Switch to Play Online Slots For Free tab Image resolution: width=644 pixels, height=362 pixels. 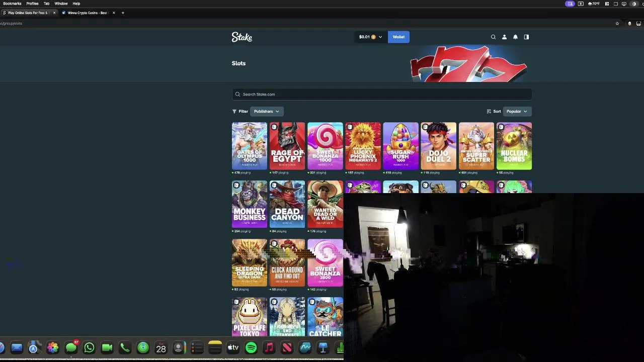pyautogui.click(x=28, y=13)
